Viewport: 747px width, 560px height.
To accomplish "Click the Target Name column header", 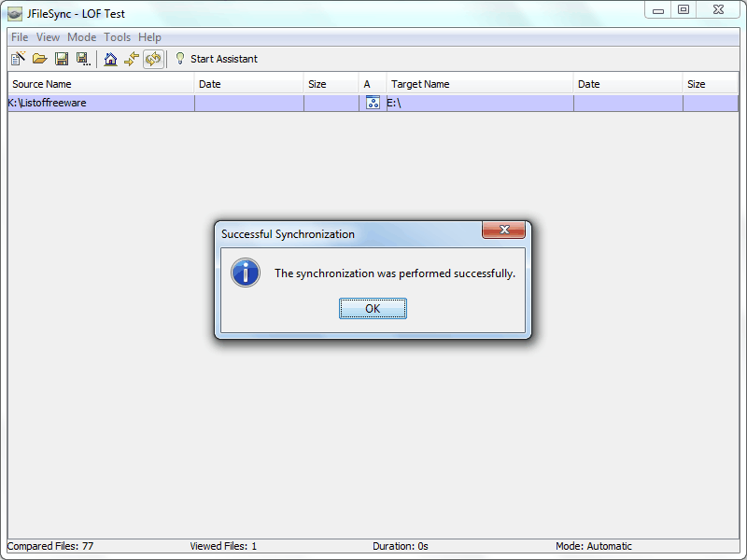I will [480, 84].
